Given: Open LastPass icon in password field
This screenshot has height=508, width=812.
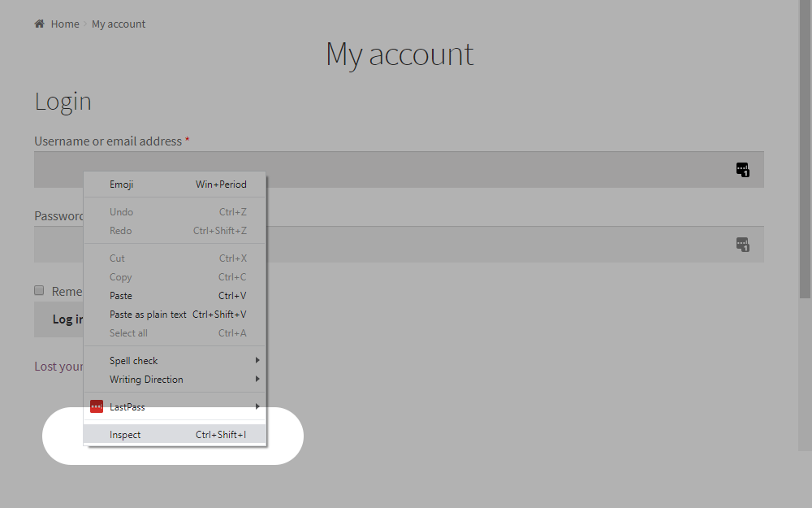Looking at the screenshot, I should click(x=743, y=244).
